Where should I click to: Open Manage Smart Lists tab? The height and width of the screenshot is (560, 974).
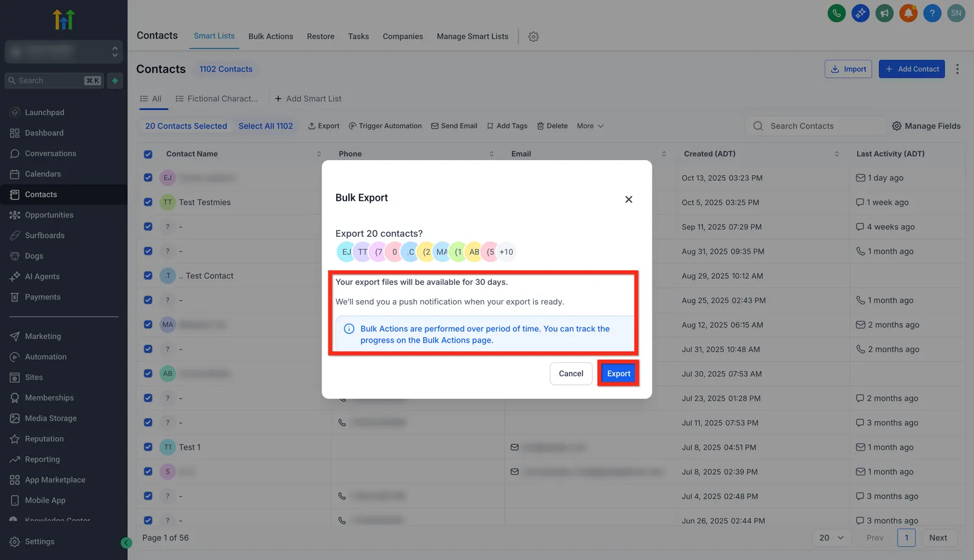[472, 37]
